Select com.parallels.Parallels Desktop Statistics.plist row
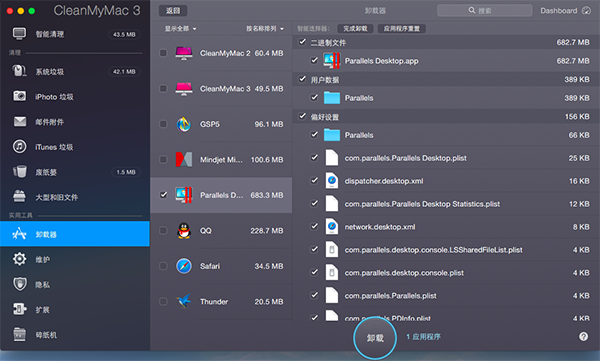The width and height of the screenshot is (600, 361). pos(446,204)
